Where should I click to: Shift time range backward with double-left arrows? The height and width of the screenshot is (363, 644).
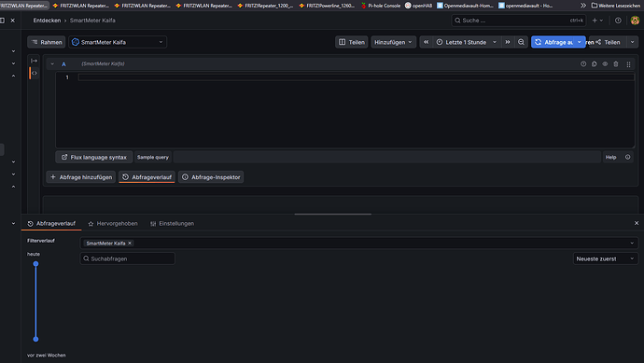(426, 42)
